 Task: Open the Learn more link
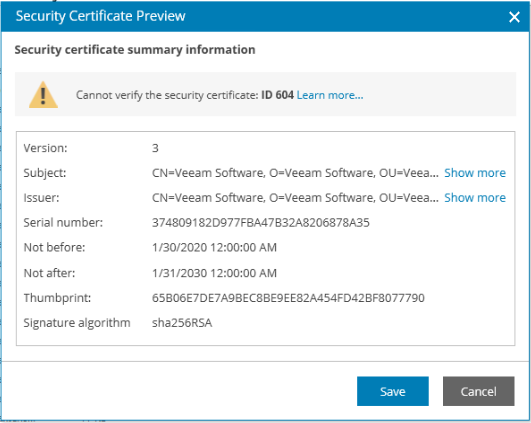click(x=330, y=95)
